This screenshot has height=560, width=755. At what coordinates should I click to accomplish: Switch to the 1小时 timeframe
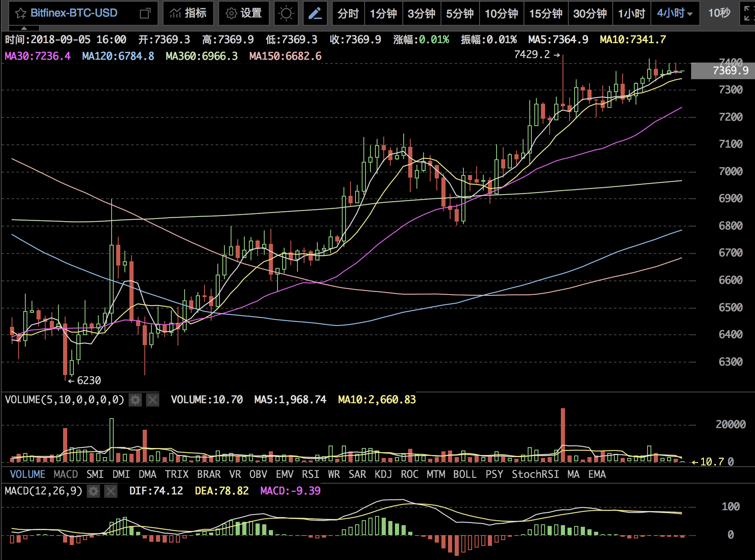(632, 13)
